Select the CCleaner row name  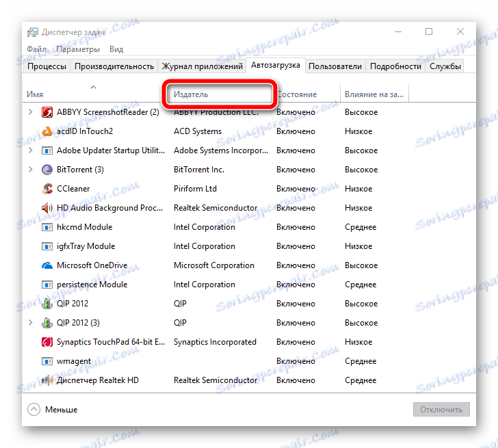tap(73, 189)
